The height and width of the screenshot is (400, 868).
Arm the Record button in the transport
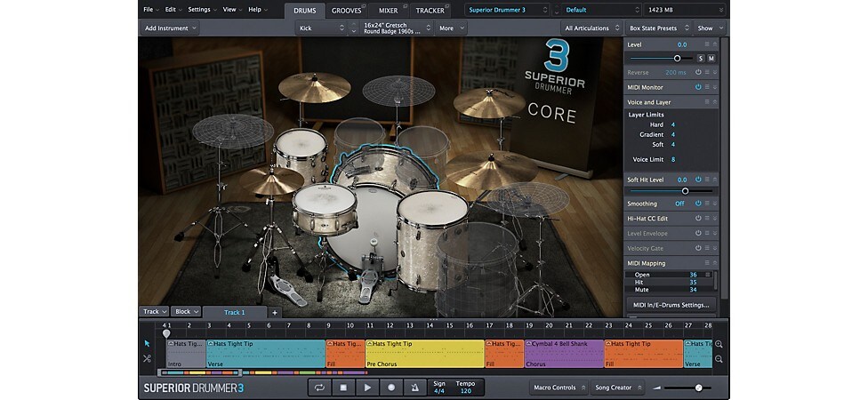point(390,388)
